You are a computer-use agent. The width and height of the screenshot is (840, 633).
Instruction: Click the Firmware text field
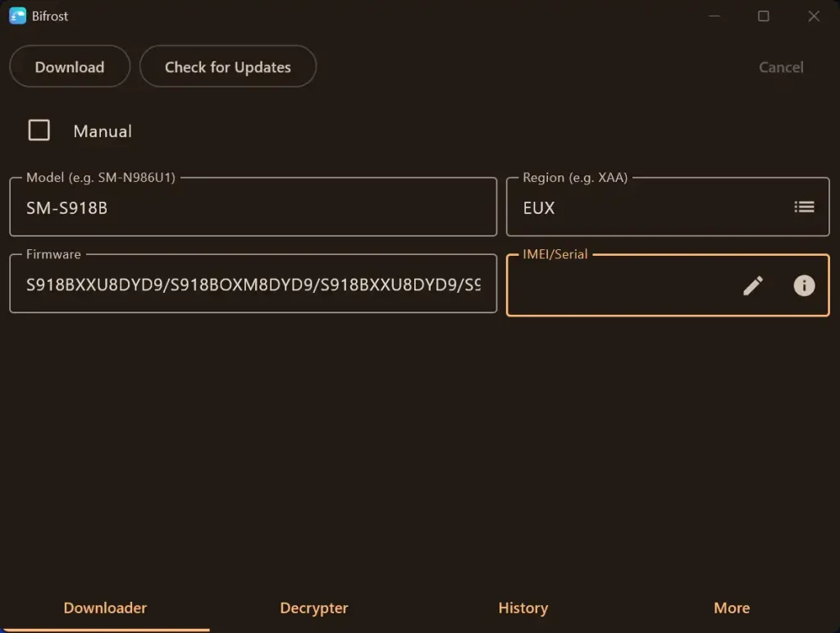coord(253,284)
